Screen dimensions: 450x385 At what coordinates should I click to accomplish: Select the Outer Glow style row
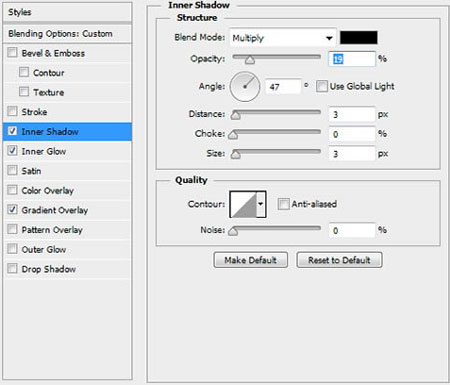pyautogui.click(x=67, y=249)
